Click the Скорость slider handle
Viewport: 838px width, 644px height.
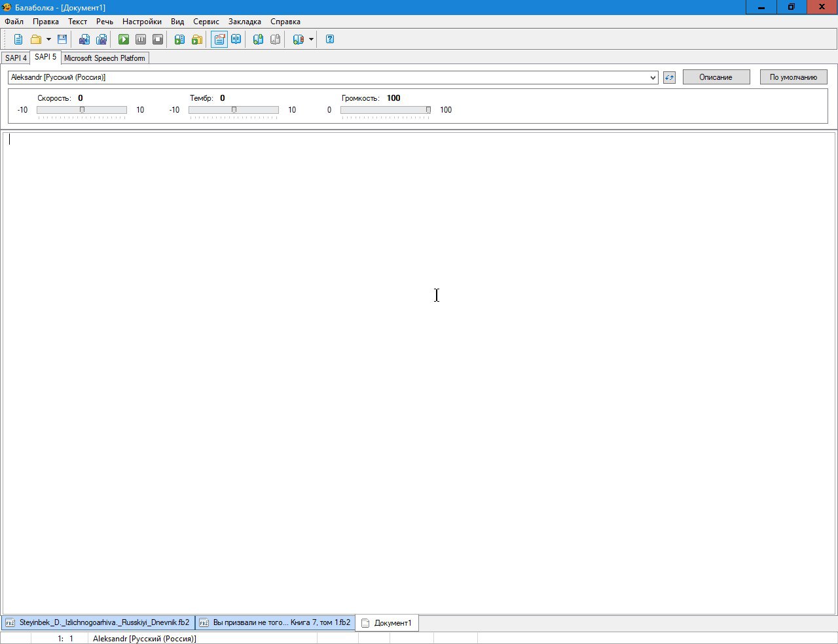(x=82, y=110)
